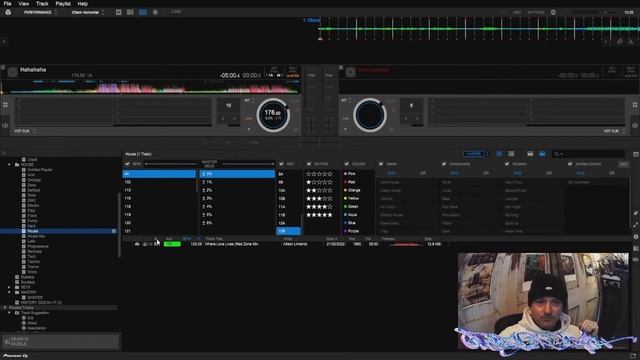Toggle the BPM filter checkbox
Viewport: 640px width, 360px height.
[127, 164]
